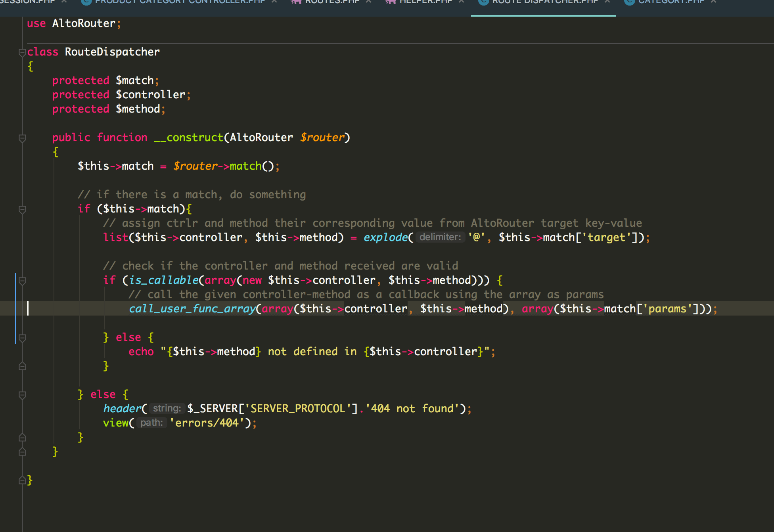
Task: Click the list( keyword
Action: coord(115,237)
